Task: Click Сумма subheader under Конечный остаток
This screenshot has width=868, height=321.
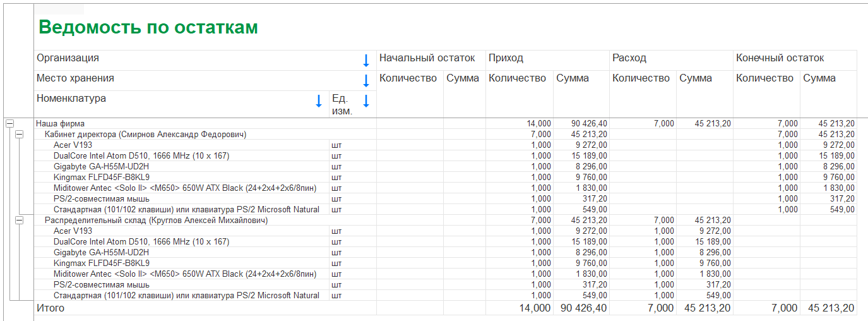Action: [828, 94]
